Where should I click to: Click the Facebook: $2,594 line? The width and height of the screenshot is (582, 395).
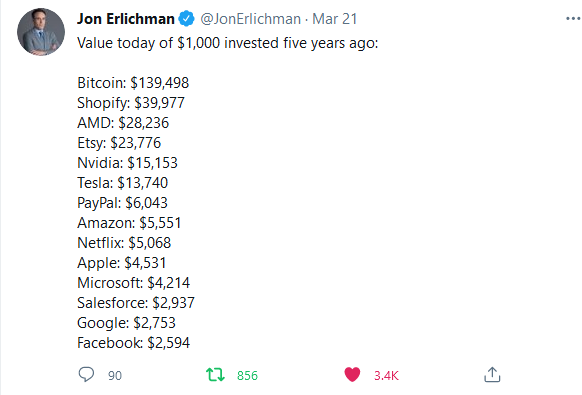pyautogui.click(x=133, y=343)
